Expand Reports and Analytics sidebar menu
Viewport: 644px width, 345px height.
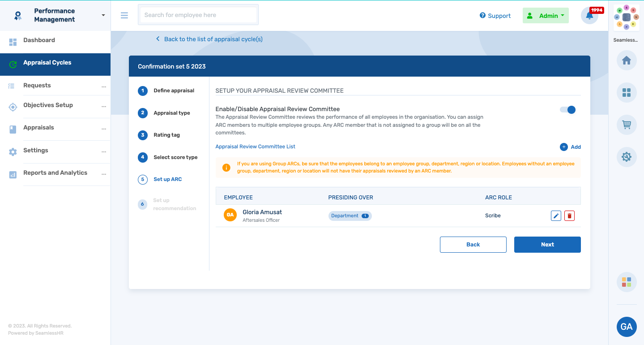click(103, 173)
